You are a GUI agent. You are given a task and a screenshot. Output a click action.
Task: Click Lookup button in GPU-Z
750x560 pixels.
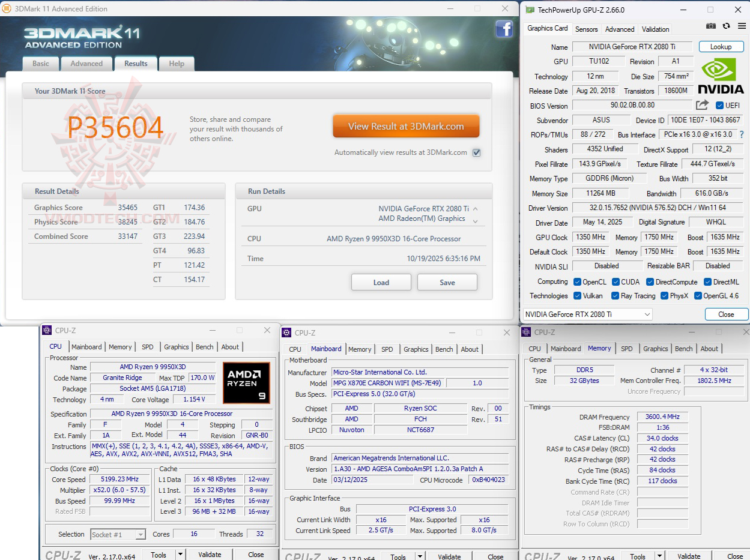pyautogui.click(x=721, y=47)
